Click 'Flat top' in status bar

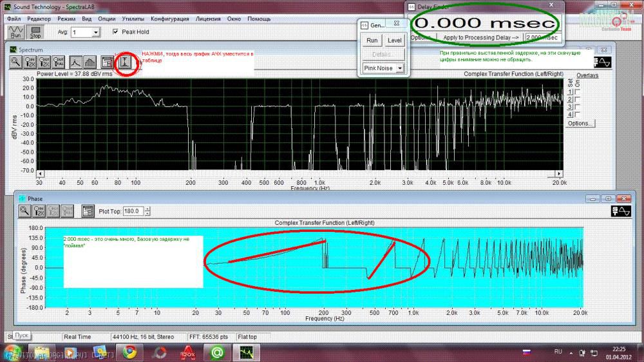(247, 336)
